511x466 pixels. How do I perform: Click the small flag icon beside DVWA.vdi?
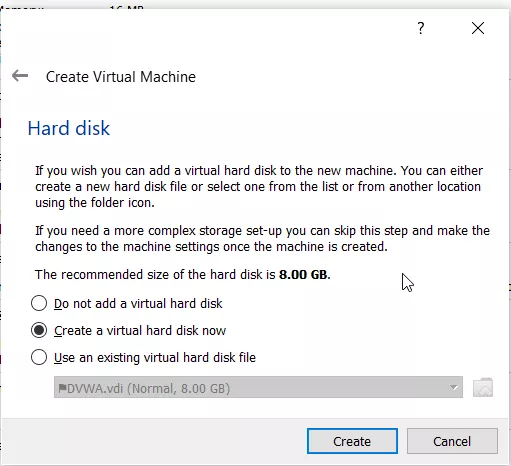click(x=62, y=388)
